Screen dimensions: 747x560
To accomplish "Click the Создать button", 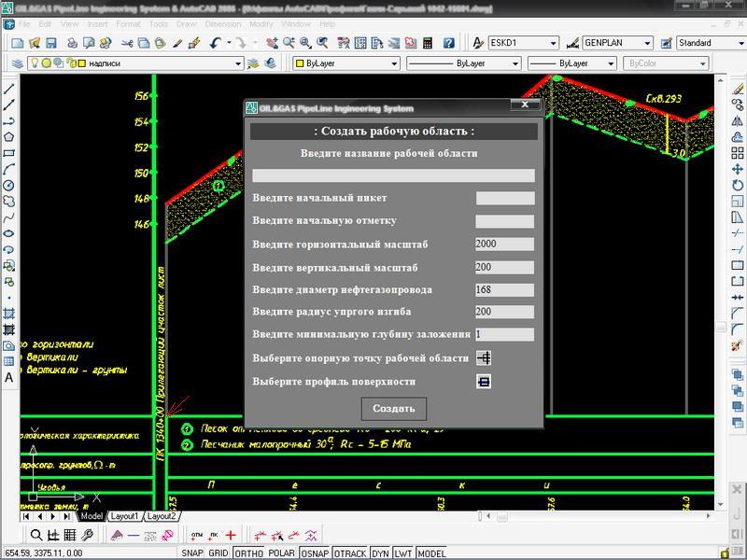I will (x=393, y=409).
